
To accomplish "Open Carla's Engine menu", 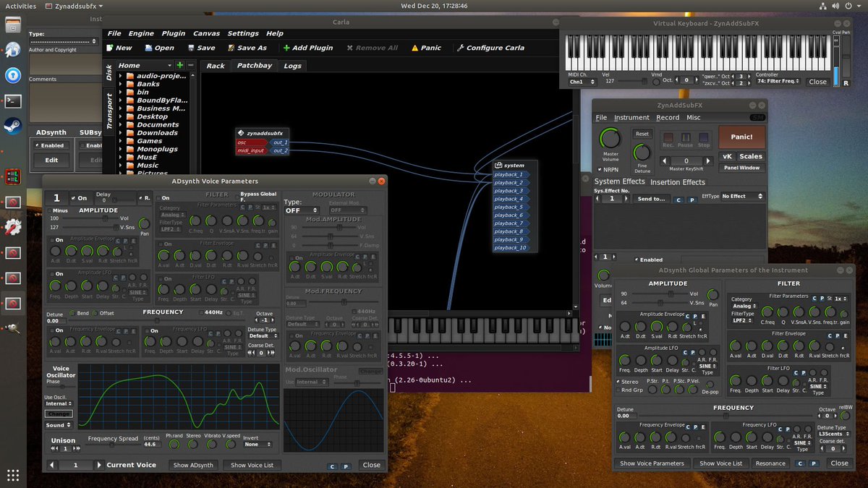I will pos(141,33).
